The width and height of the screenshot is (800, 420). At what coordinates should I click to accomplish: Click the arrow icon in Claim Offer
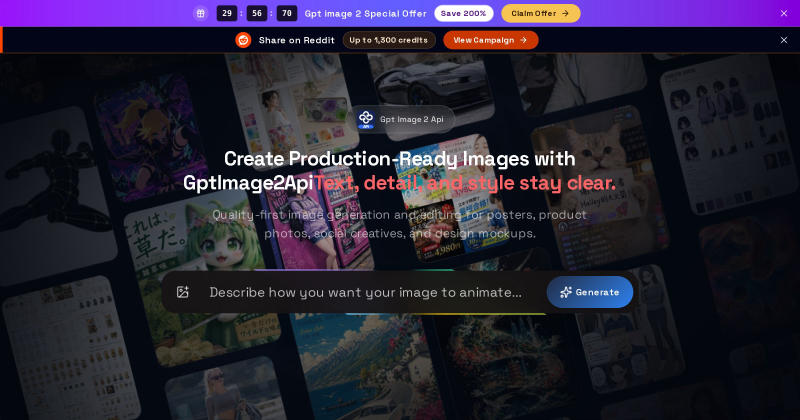tap(565, 13)
